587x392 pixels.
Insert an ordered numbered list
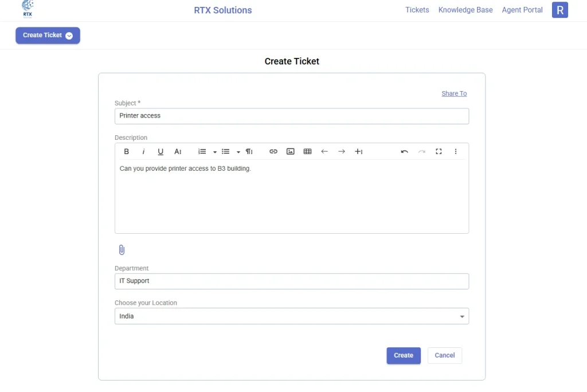[202, 152]
